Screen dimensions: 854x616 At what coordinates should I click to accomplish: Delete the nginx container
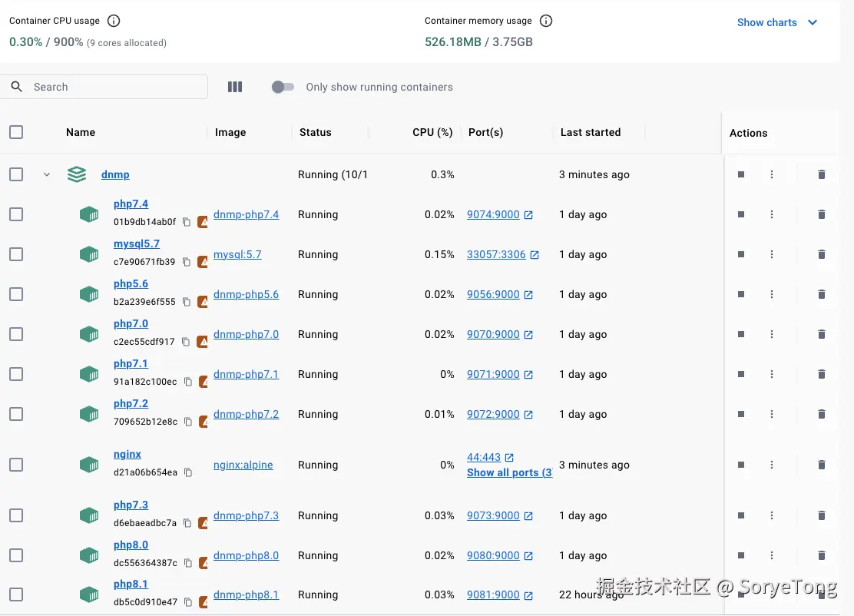point(821,465)
